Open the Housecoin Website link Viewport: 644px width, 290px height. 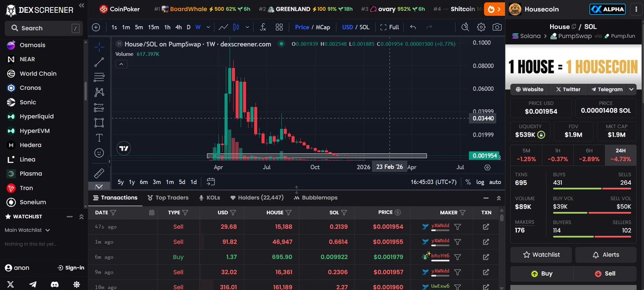click(529, 90)
